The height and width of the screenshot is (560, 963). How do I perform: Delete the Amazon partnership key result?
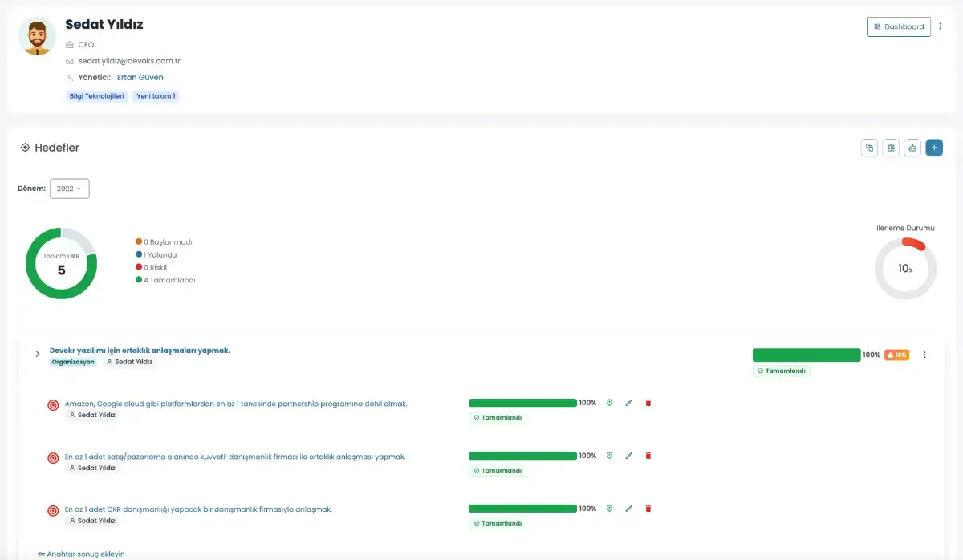pos(648,403)
